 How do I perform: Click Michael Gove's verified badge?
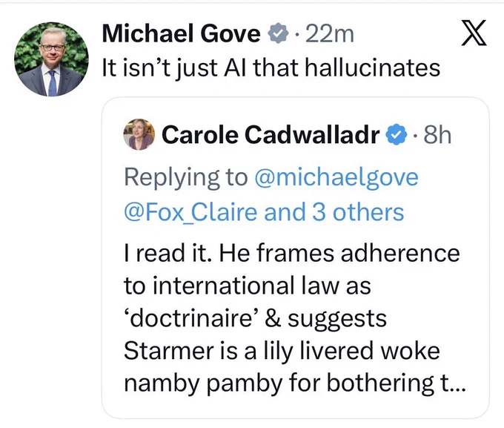pos(278,33)
